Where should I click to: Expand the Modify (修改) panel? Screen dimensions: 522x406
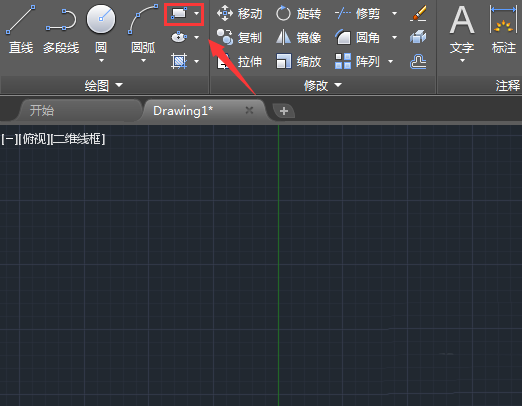coord(323,86)
